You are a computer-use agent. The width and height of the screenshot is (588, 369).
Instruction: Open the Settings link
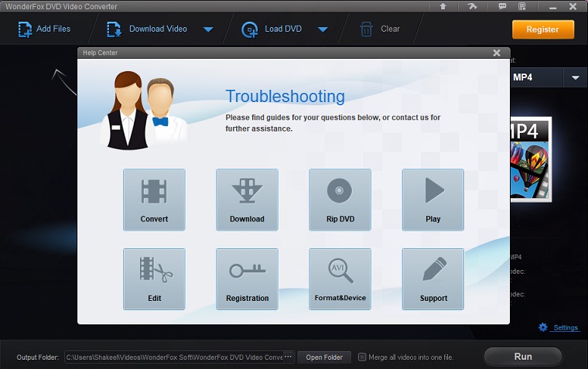(565, 327)
